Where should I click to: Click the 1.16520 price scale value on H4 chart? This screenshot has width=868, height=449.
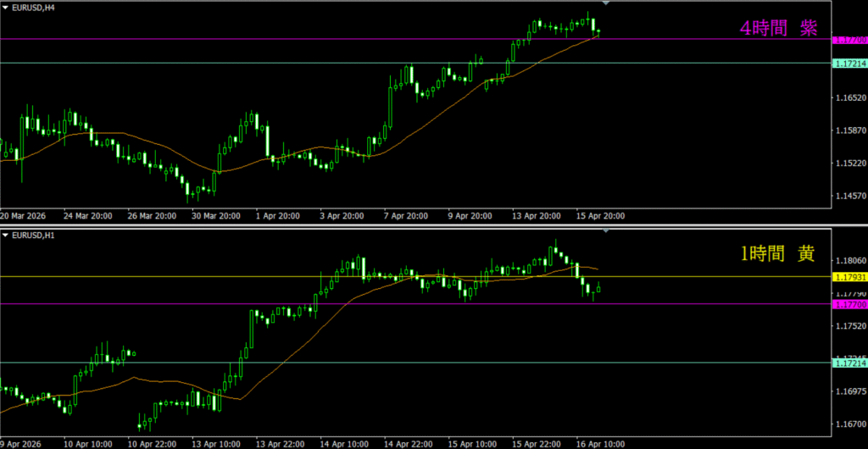click(849, 99)
